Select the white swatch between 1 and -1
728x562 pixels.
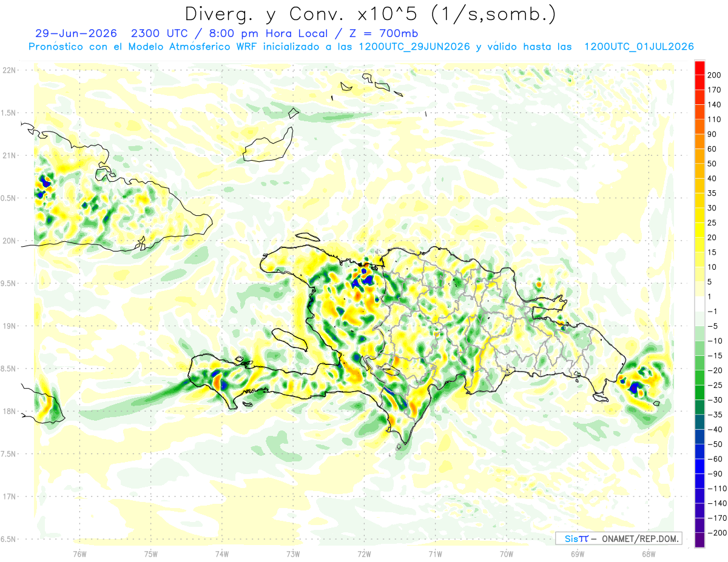700,304
